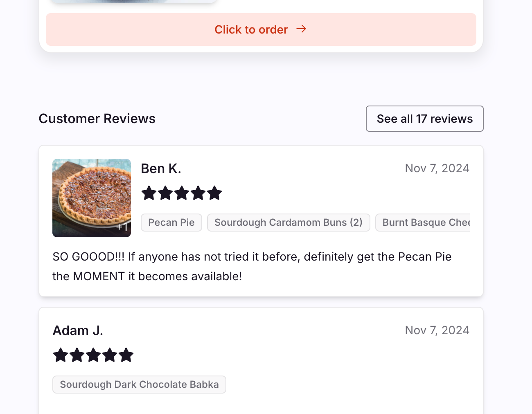Select the truncated Burnt Basque tag

click(x=423, y=223)
